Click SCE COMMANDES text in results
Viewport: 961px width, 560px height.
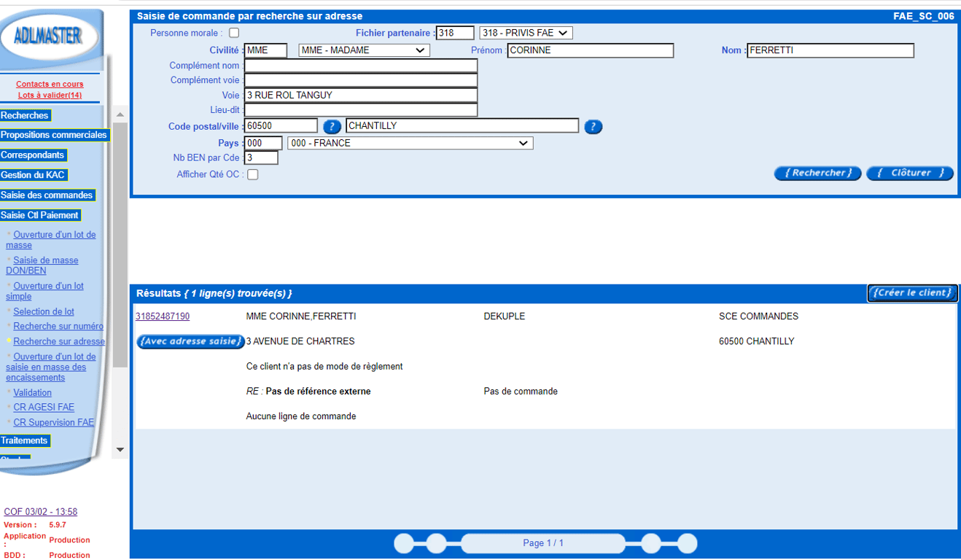(758, 316)
